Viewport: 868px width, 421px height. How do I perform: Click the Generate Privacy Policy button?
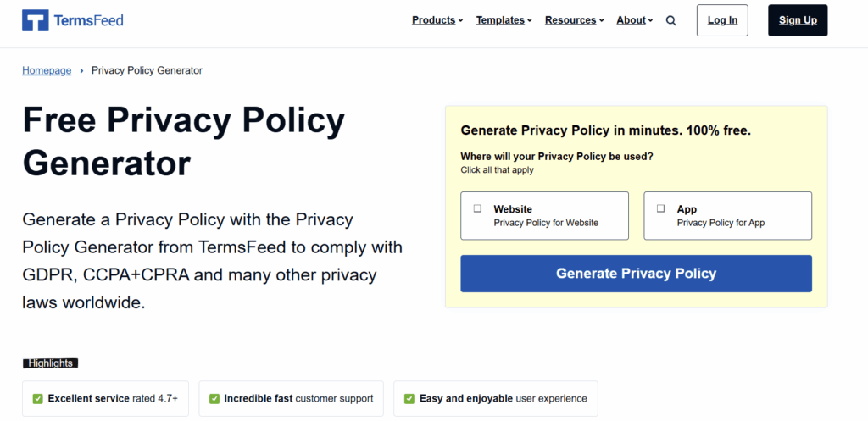636,274
